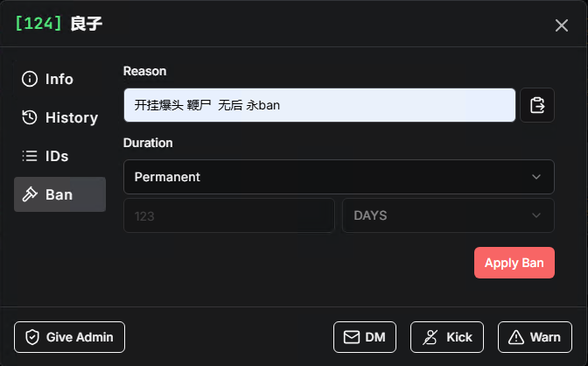Click the Warn button label
This screenshot has height=366, width=588.
[x=545, y=337]
